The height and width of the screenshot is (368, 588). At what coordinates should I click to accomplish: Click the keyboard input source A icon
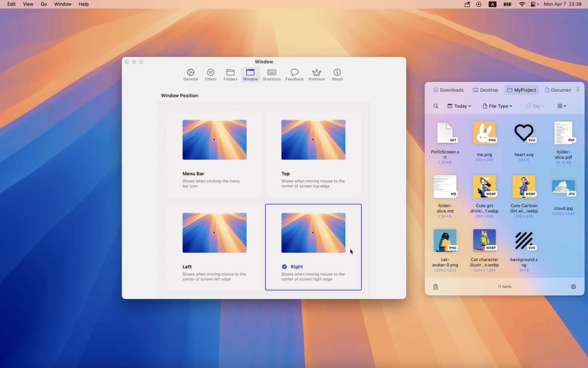493,4
